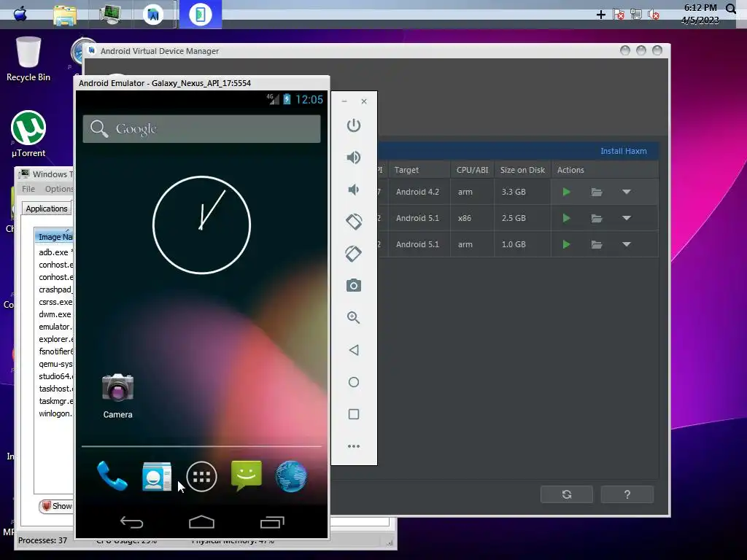This screenshot has width=747, height=560.
Task: Click the Apple logo start button
Action: [20, 14]
